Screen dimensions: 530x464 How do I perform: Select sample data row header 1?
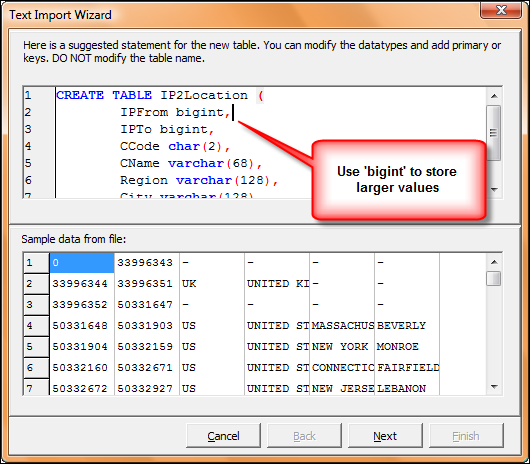pos(37,263)
